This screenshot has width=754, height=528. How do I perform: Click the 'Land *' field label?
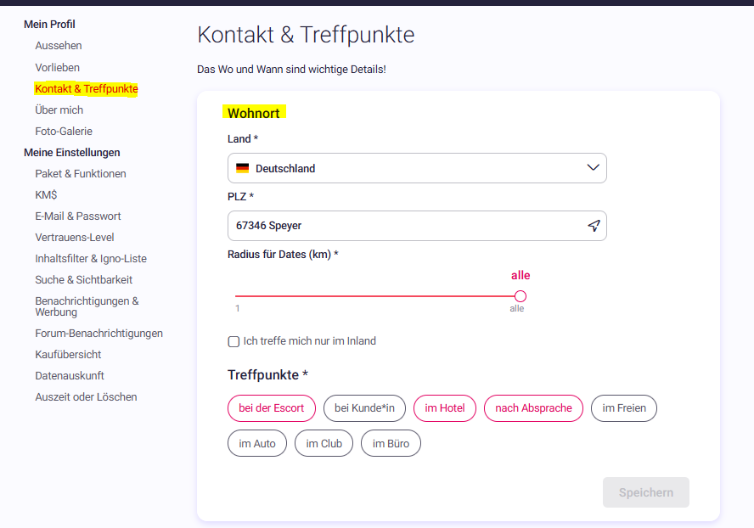click(x=242, y=139)
